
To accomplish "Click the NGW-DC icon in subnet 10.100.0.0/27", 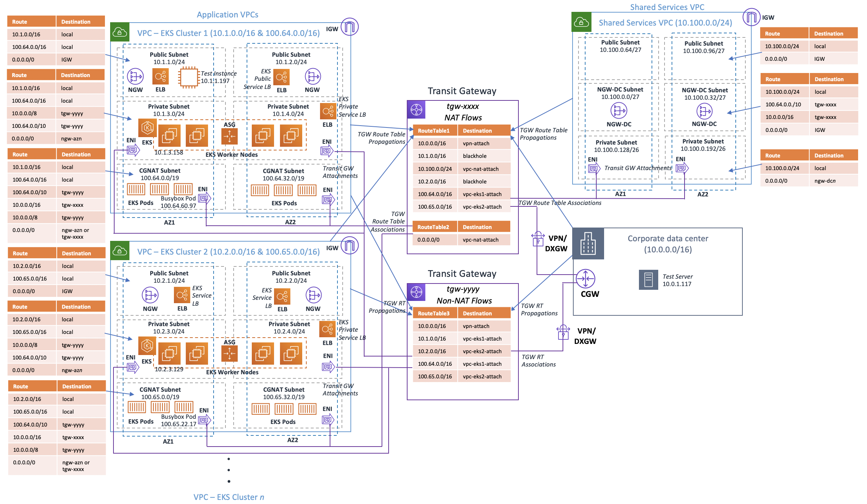I will point(619,110).
